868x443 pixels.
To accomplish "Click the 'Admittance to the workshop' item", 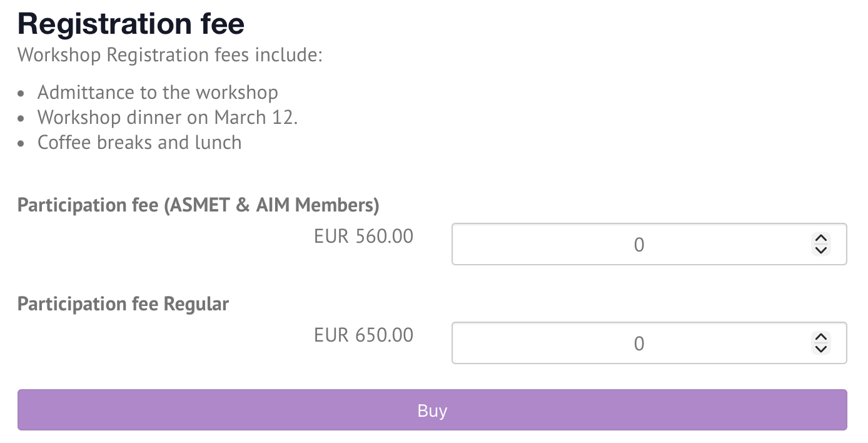I will (x=158, y=93).
